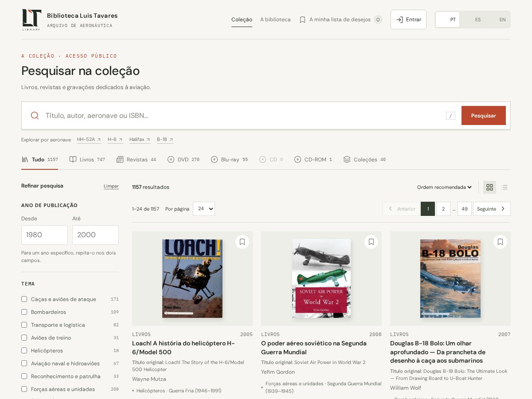Check the Helicópteros theme filter
This screenshot has width=532, height=399.
[24, 351]
